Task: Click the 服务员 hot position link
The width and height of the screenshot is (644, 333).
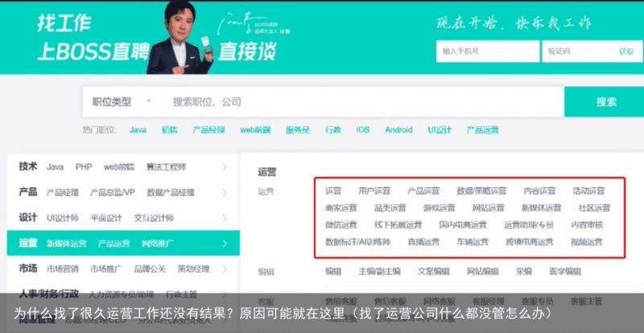Action: point(297,129)
